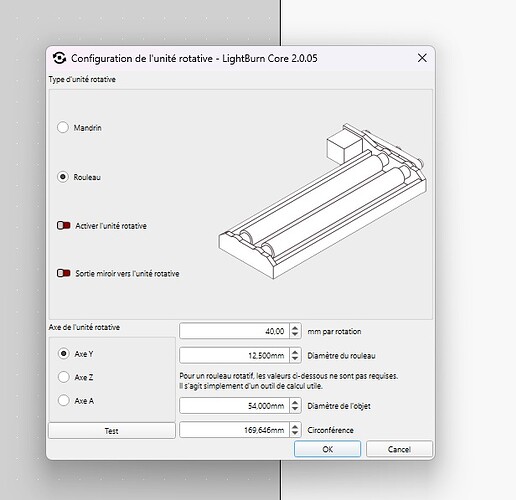
Task: Click the 'Circonférence' label
Action: [x=330, y=430]
